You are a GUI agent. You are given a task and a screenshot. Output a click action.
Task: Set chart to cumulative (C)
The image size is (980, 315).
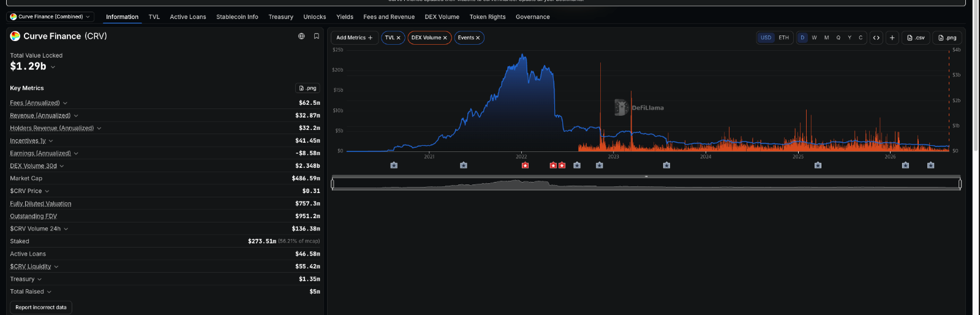click(861, 37)
